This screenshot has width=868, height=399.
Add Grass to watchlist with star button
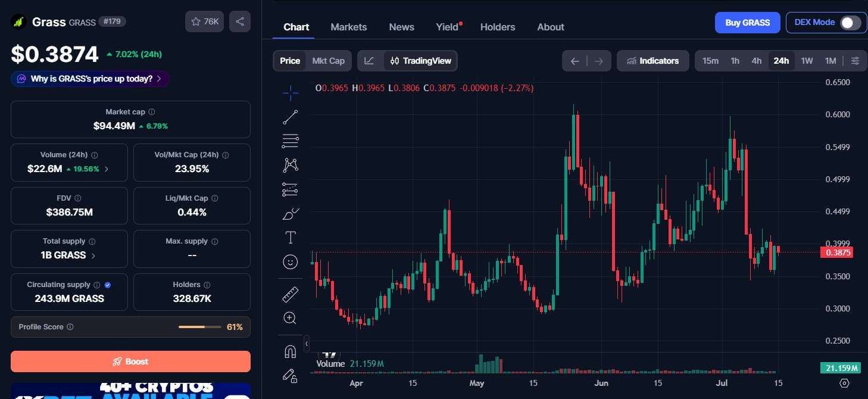click(205, 21)
